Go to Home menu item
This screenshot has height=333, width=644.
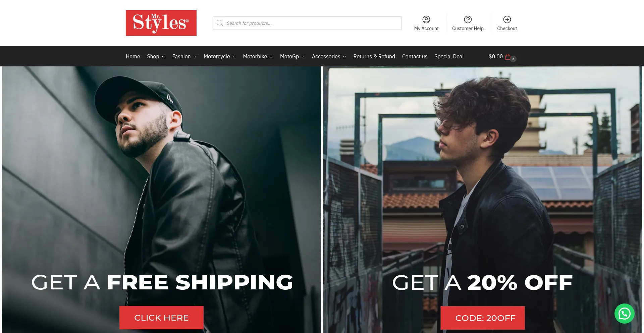pyautogui.click(x=133, y=56)
